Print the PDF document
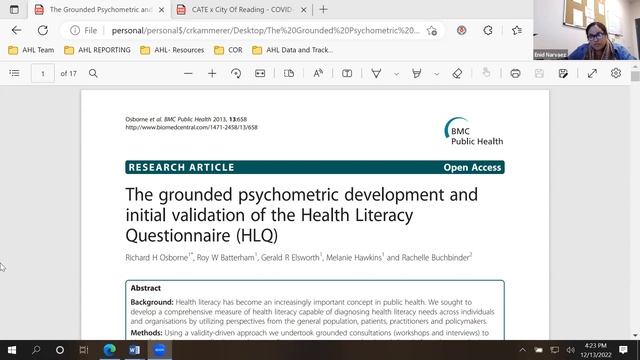The height and width of the screenshot is (360, 640). pyautogui.click(x=516, y=73)
